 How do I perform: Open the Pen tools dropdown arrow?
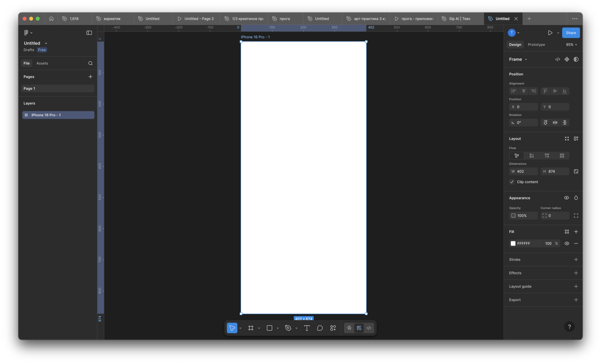[x=296, y=329]
